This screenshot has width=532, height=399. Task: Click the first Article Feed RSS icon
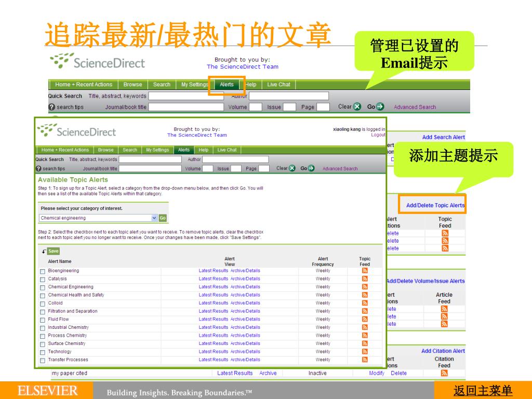tap(444, 309)
